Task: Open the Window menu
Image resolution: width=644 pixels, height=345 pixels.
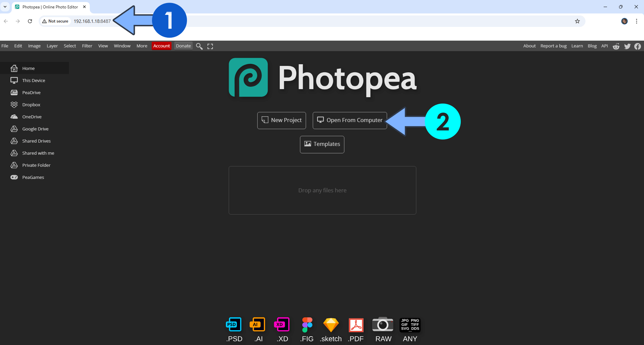Action: click(x=122, y=46)
